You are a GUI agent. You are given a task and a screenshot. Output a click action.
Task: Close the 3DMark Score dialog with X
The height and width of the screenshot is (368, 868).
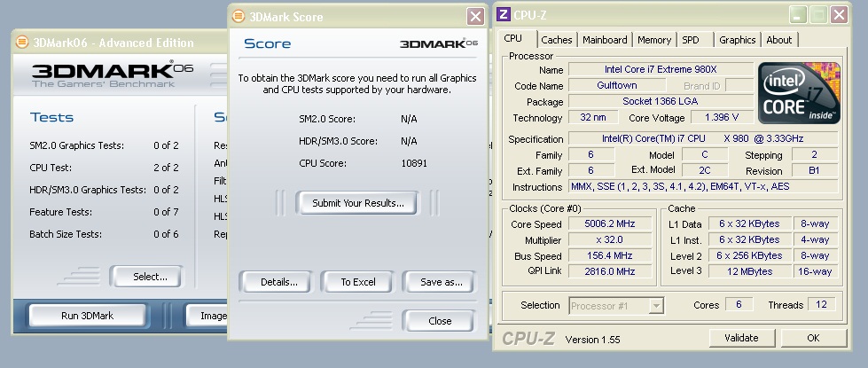click(x=475, y=17)
